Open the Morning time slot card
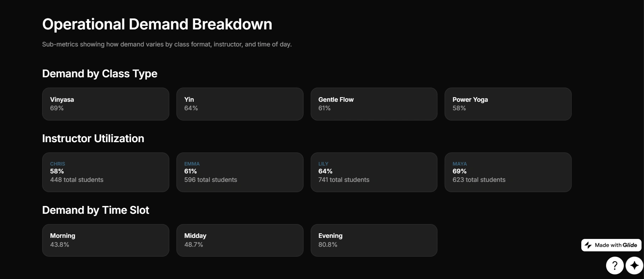Screen dimensions: 644x279 click(x=106, y=240)
